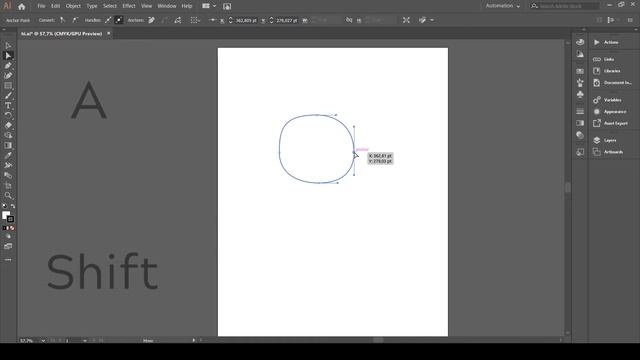Open the zoom level dropdown in status bar
Viewport: 640px width, 360px height.
click(x=43, y=340)
